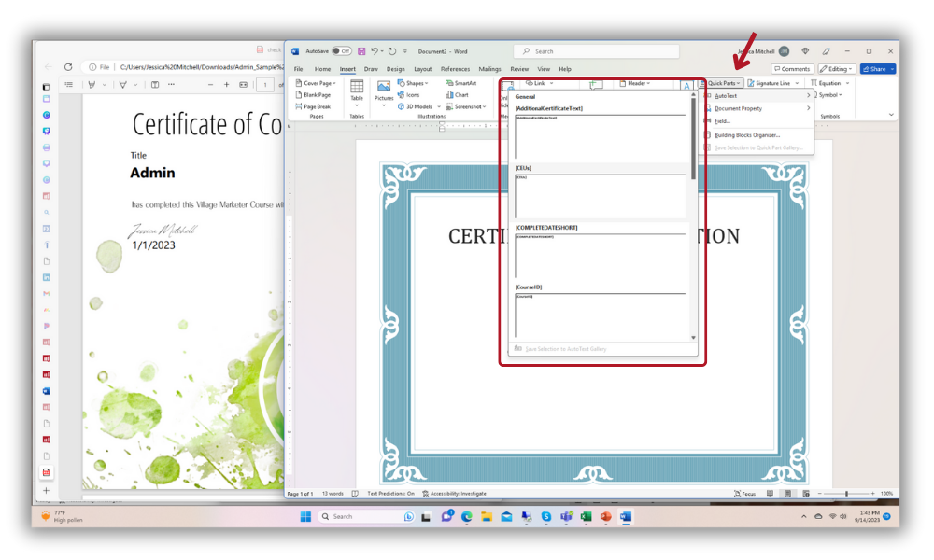Click the new tab plus in browser sidebar
Screen dimensions: 934x560
[x=46, y=490]
